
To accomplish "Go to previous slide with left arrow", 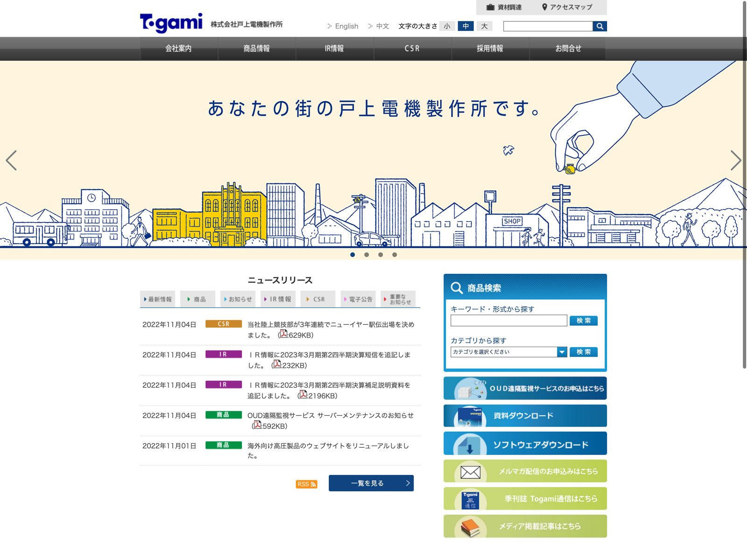I will pos(11,160).
